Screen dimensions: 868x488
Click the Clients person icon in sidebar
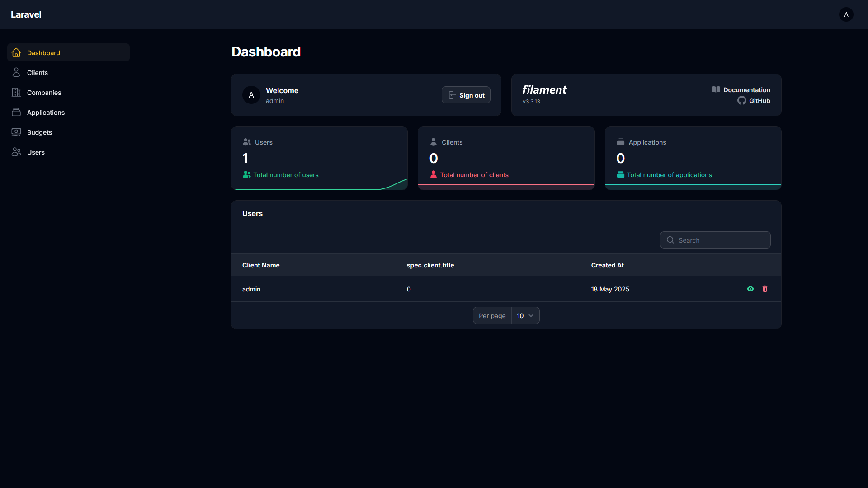(16, 72)
